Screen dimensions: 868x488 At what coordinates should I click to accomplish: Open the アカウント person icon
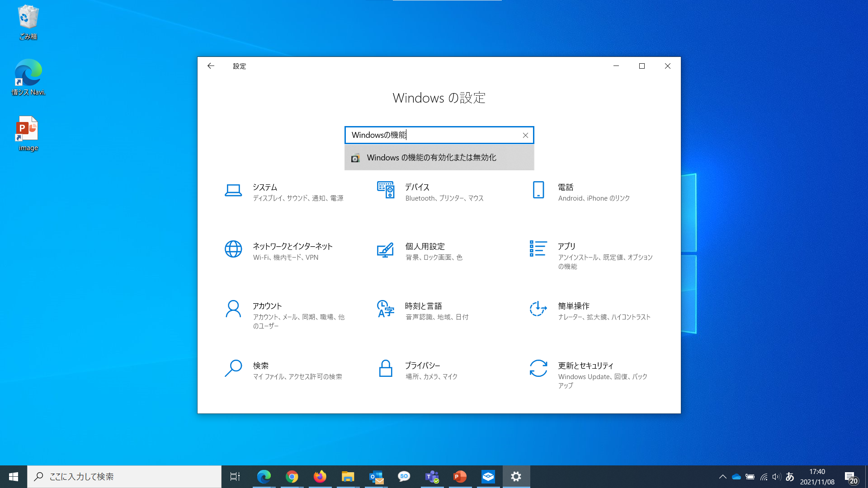[233, 309]
